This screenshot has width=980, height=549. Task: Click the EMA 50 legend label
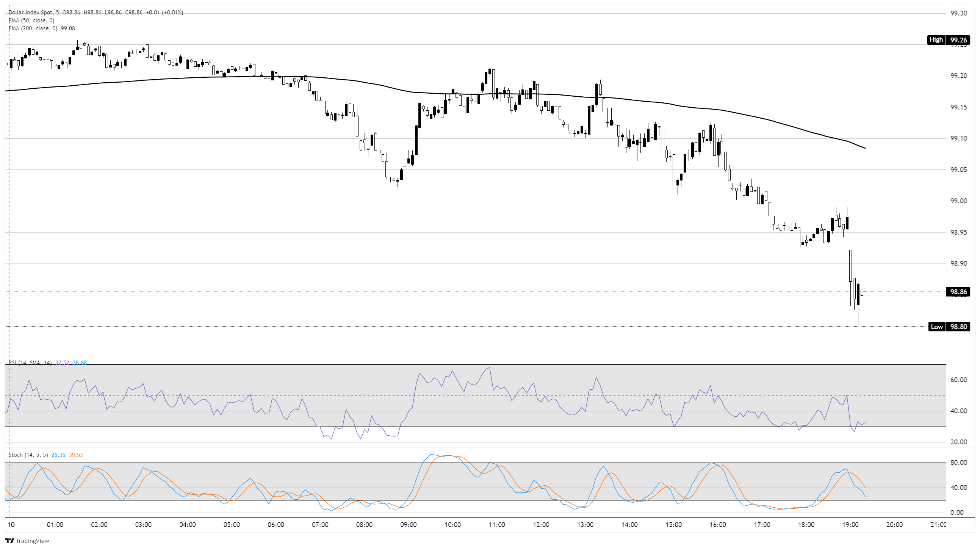pos(31,20)
